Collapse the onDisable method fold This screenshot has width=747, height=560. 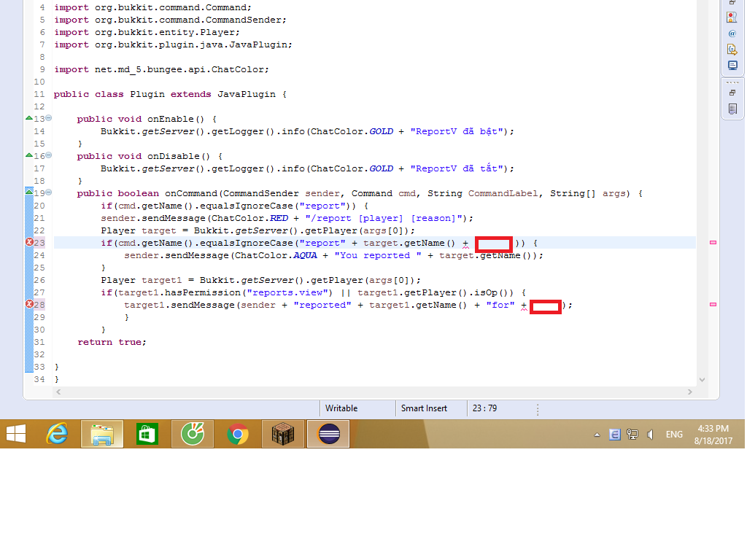pos(49,155)
